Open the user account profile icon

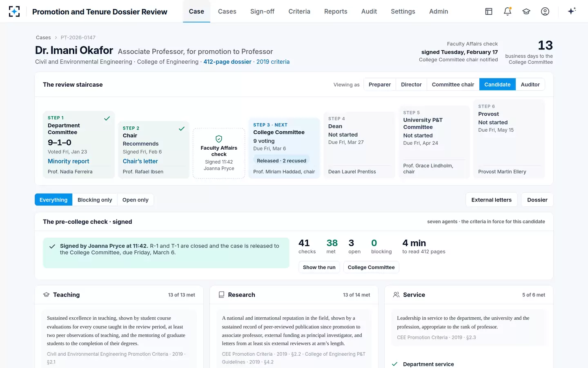point(545,11)
